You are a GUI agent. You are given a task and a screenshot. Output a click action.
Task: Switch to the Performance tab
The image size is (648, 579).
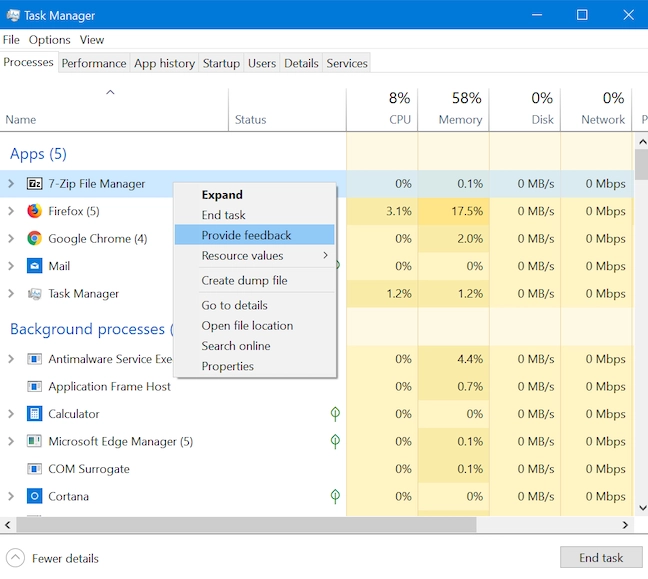click(94, 63)
